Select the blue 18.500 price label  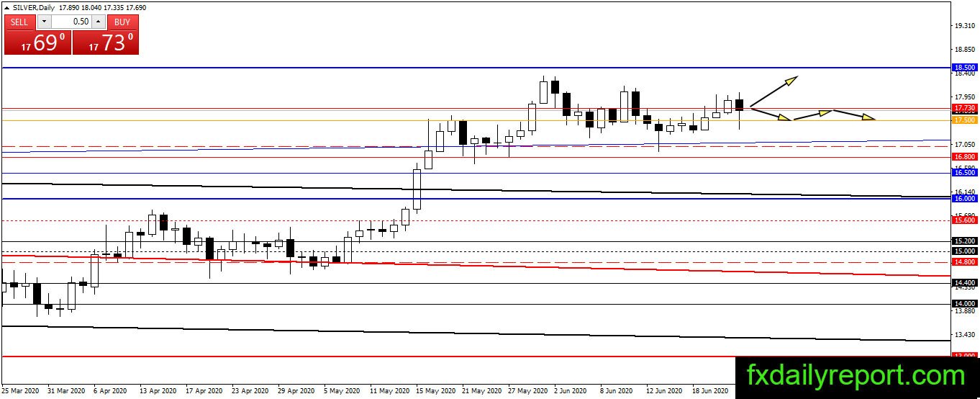964,68
